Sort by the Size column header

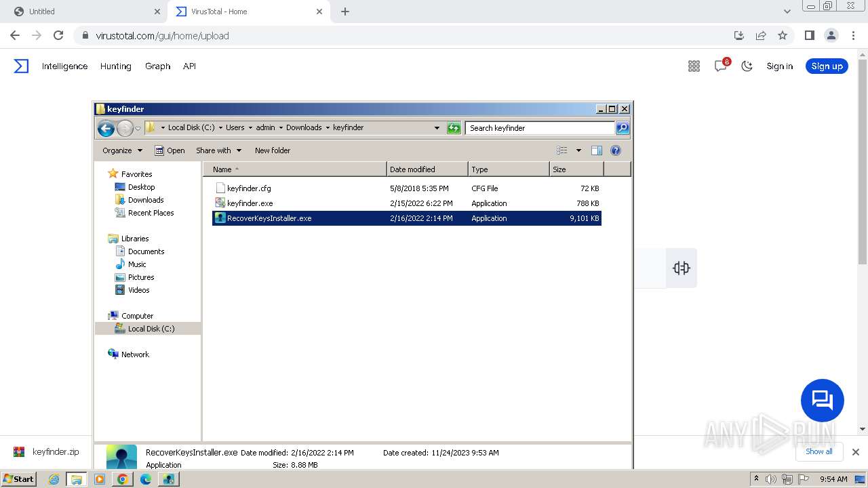pyautogui.click(x=576, y=169)
